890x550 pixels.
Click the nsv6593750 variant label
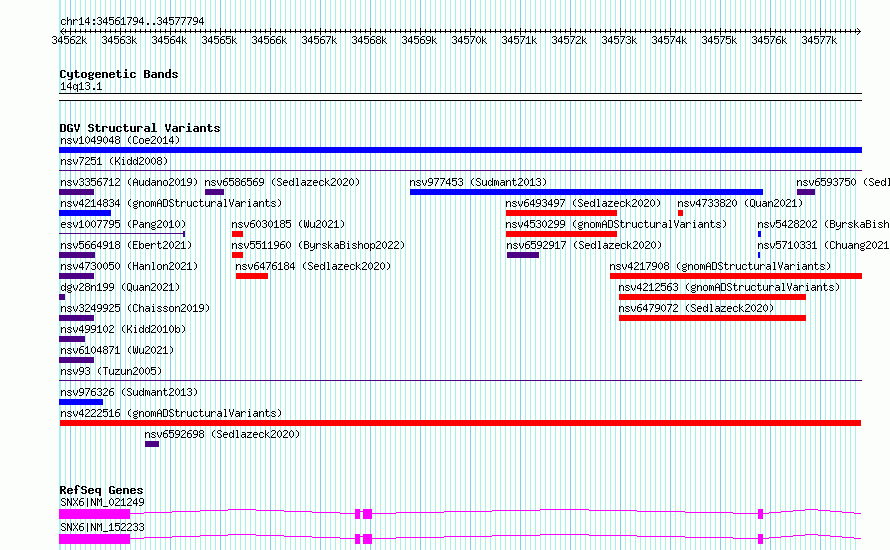[843, 182]
